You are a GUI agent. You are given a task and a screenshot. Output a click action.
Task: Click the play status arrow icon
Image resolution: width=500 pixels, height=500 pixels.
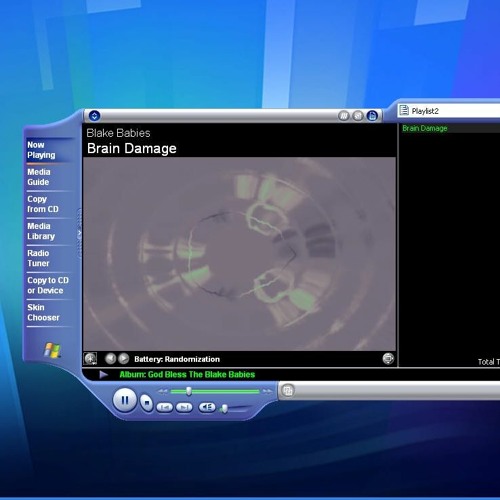[103, 374]
